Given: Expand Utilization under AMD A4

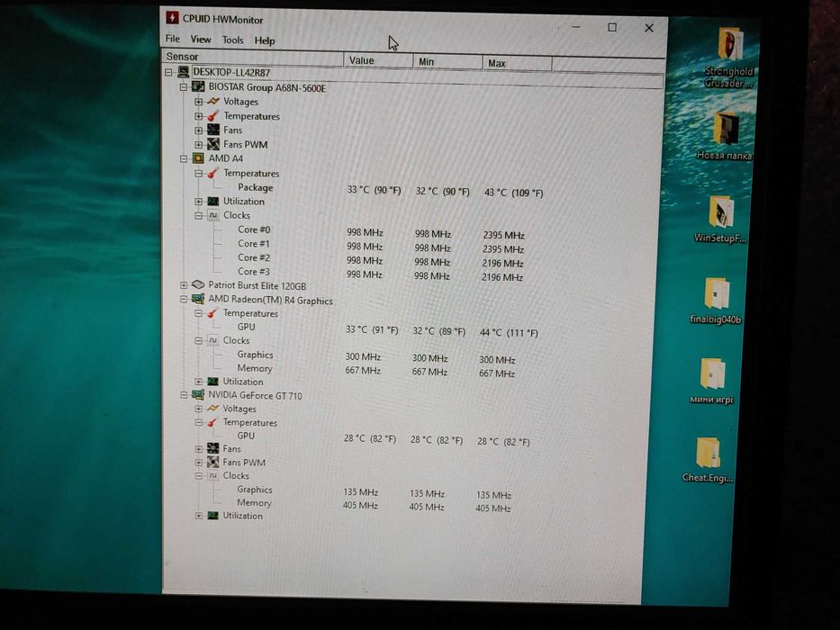Looking at the screenshot, I should pyautogui.click(x=199, y=202).
